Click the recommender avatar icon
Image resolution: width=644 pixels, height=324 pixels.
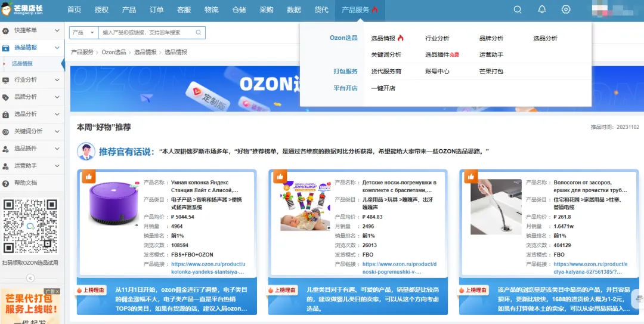click(86, 152)
